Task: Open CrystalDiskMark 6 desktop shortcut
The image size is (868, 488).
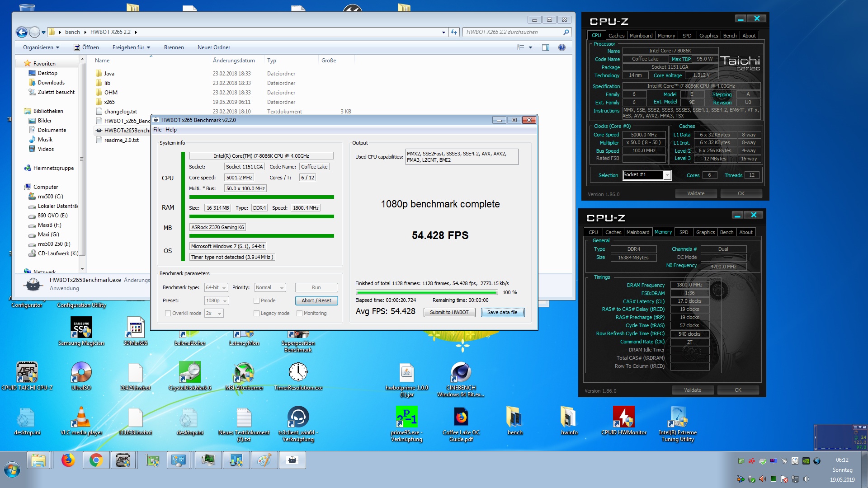Action: pos(190,376)
